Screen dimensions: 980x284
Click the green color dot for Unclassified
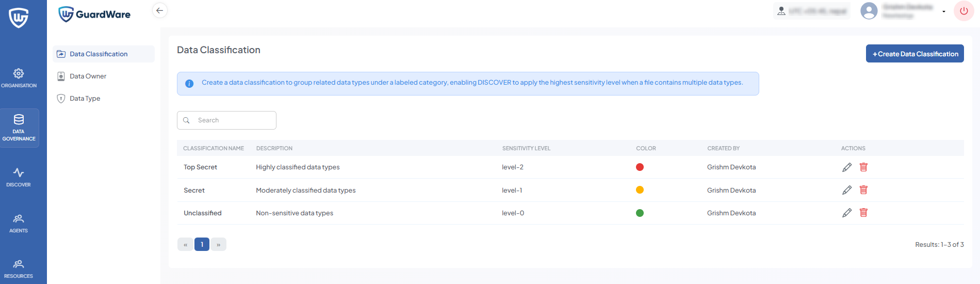click(x=640, y=213)
